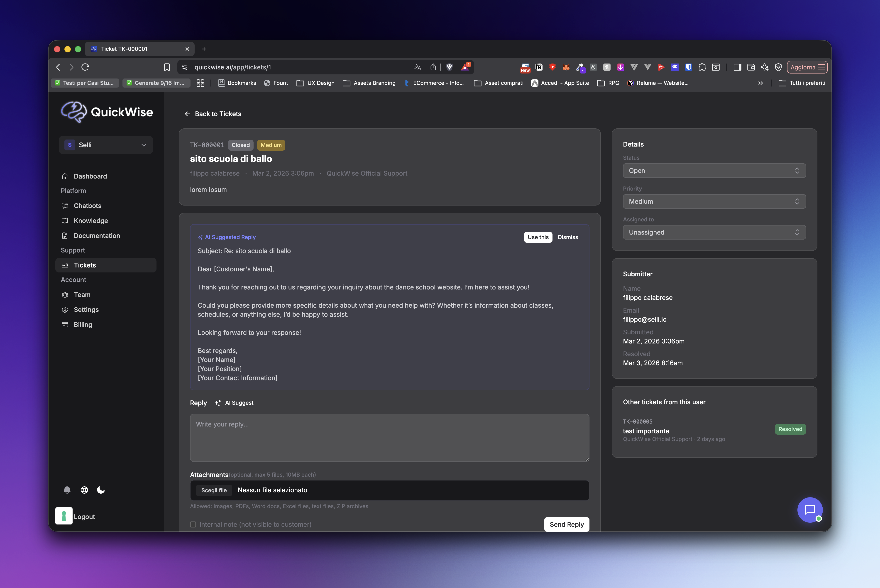Toggle dark mode moon icon

pos(101,490)
